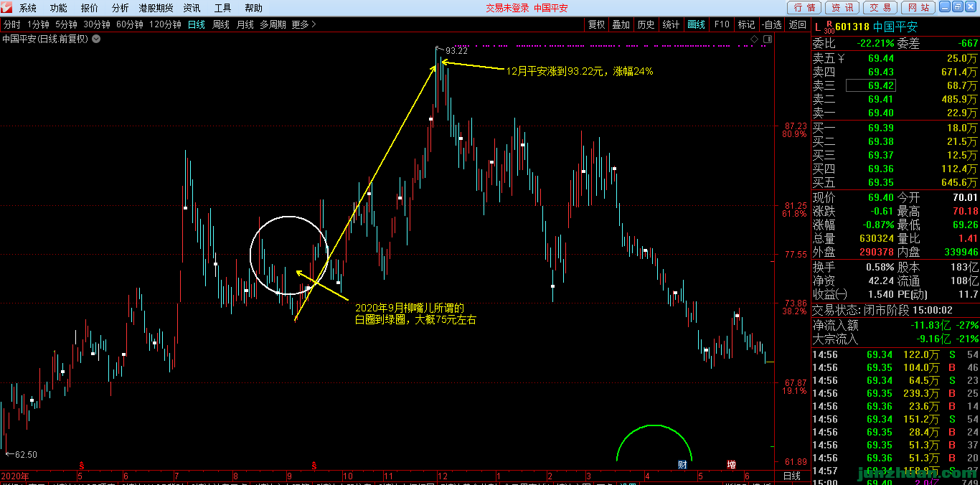The image size is (980, 485).
Task: Select the highlighted 卖三 price 69.42
Action: 871,85
